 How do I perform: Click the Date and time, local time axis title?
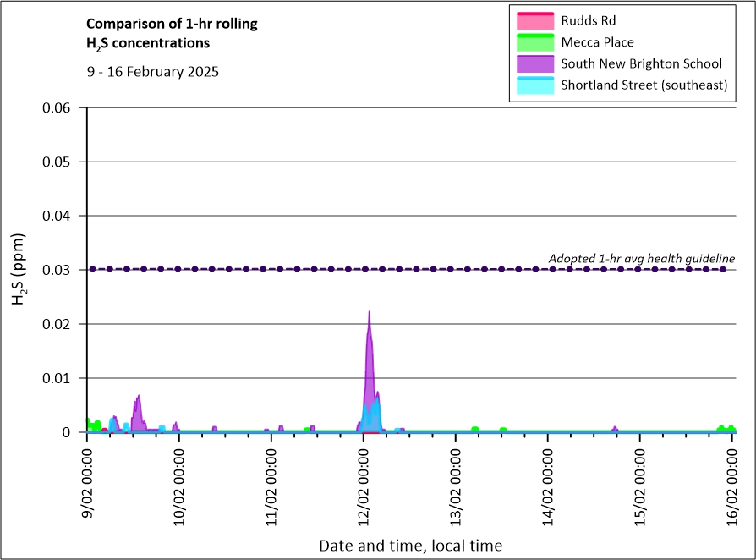click(x=410, y=546)
